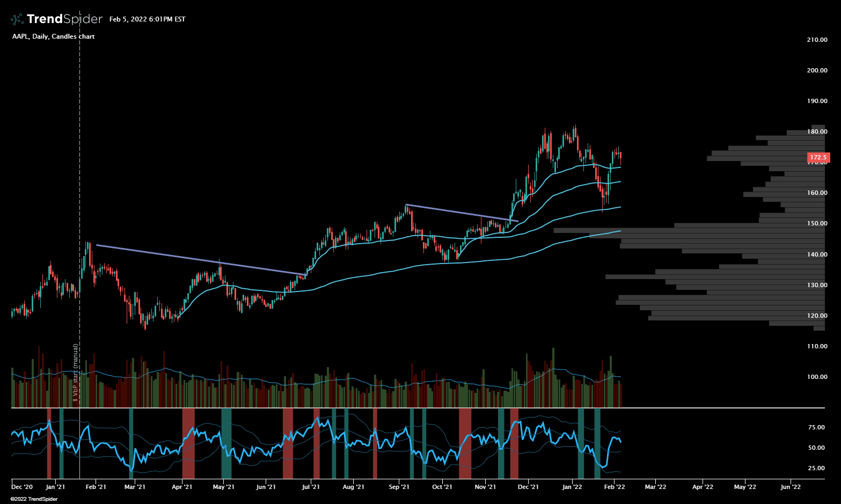The width and height of the screenshot is (841, 504).
Task: Click the TrendSpider spider logo icon
Action: pyautogui.click(x=17, y=19)
